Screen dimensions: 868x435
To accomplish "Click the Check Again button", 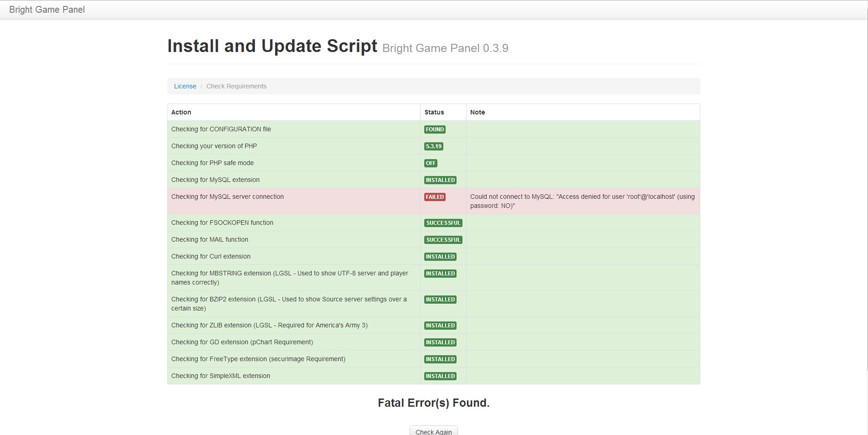I will (434, 431).
